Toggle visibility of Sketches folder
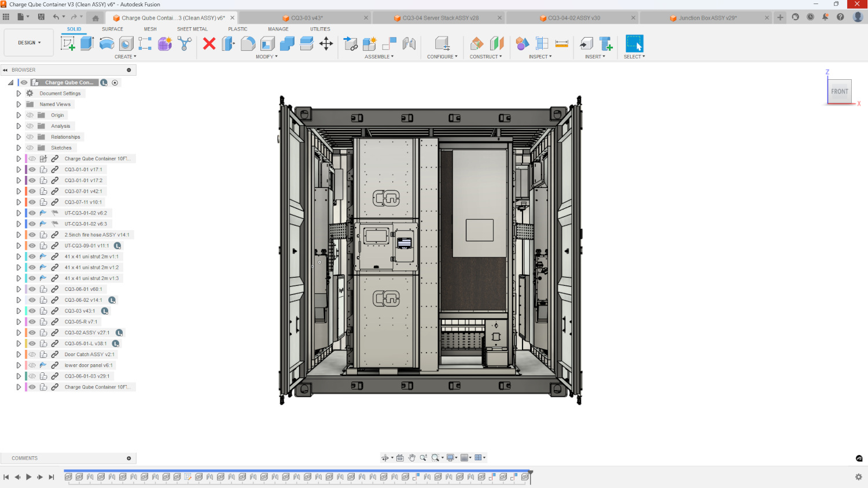The height and width of the screenshot is (488, 868). (x=30, y=148)
